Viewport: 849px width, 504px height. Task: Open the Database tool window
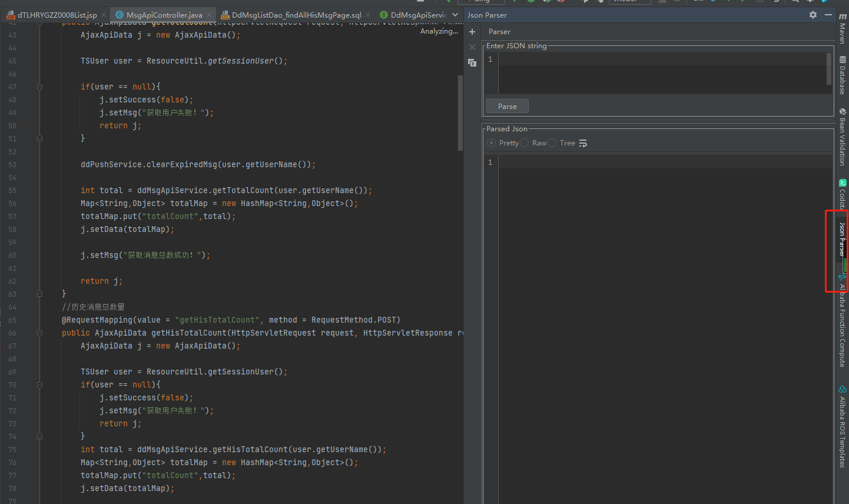pos(843,75)
